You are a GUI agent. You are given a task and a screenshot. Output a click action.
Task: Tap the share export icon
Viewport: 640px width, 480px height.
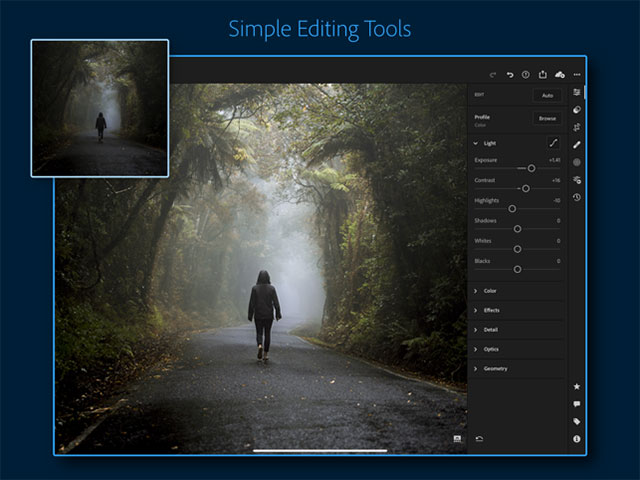[x=542, y=74]
